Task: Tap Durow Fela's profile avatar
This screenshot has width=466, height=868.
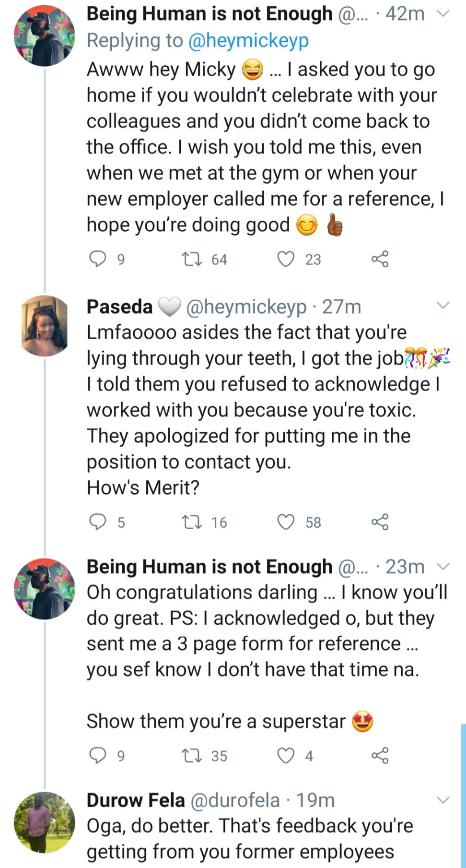Action: tap(45, 822)
